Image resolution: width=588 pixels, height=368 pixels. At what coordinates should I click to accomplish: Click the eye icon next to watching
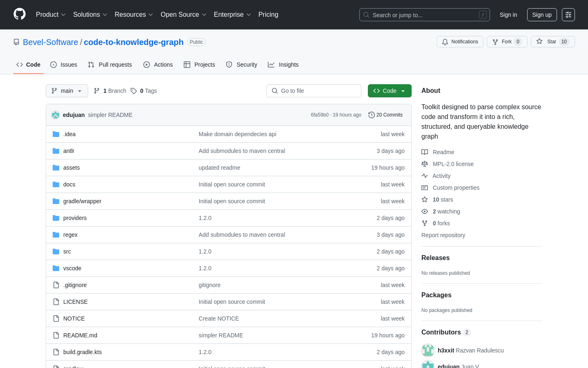[425, 211]
